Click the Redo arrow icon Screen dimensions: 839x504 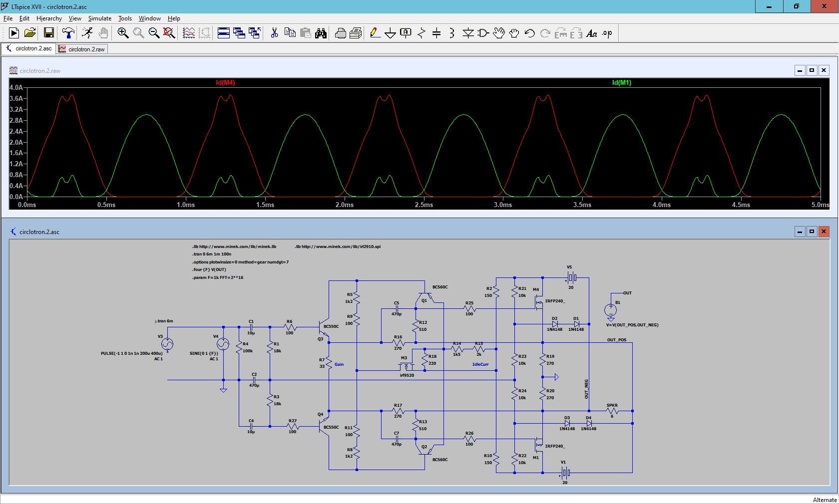tap(545, 33)
